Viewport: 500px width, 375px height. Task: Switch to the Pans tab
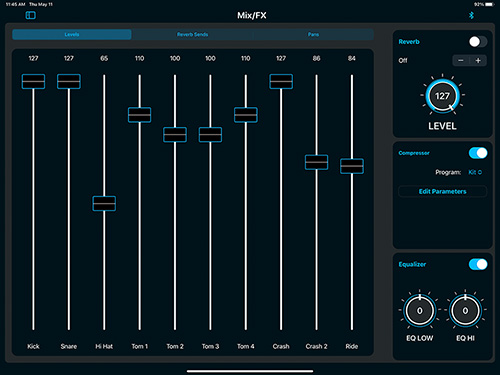click(x=313, y=34)
